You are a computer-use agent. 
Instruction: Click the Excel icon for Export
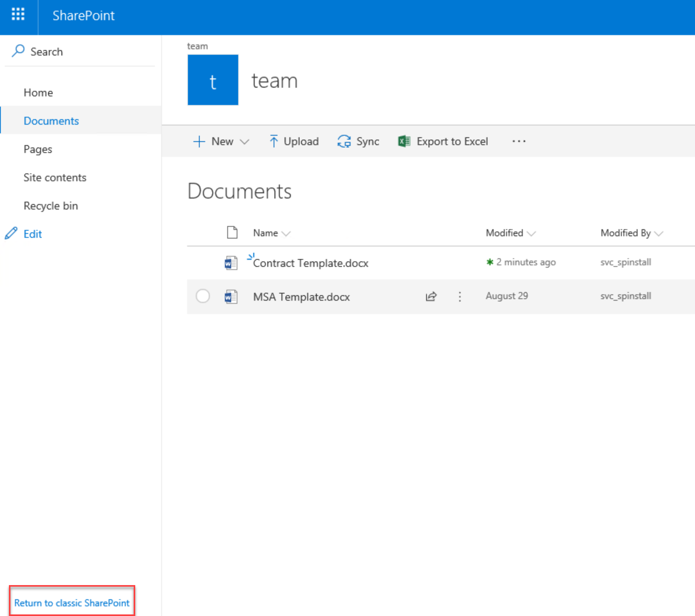(404, 141)
